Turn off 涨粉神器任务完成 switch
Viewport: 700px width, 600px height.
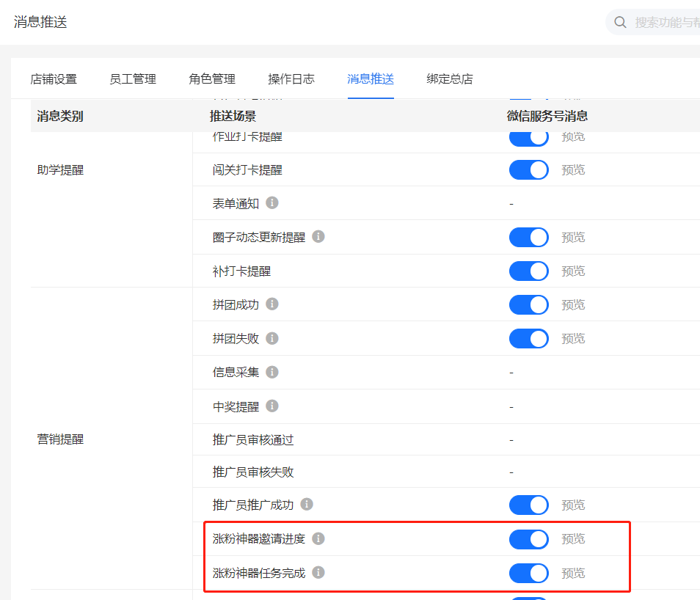(x=529, y=573)
